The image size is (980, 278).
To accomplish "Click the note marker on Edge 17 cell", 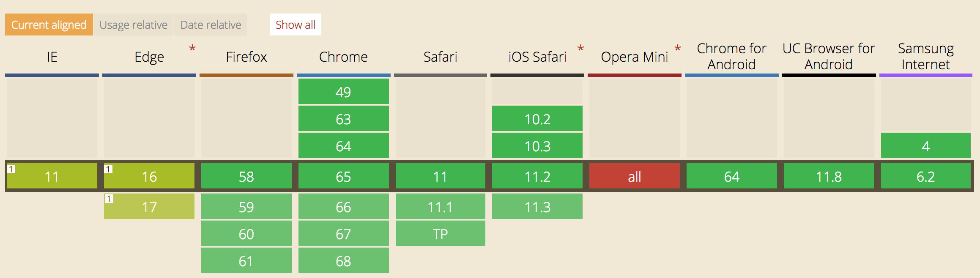I will click(x=109, y=199).
